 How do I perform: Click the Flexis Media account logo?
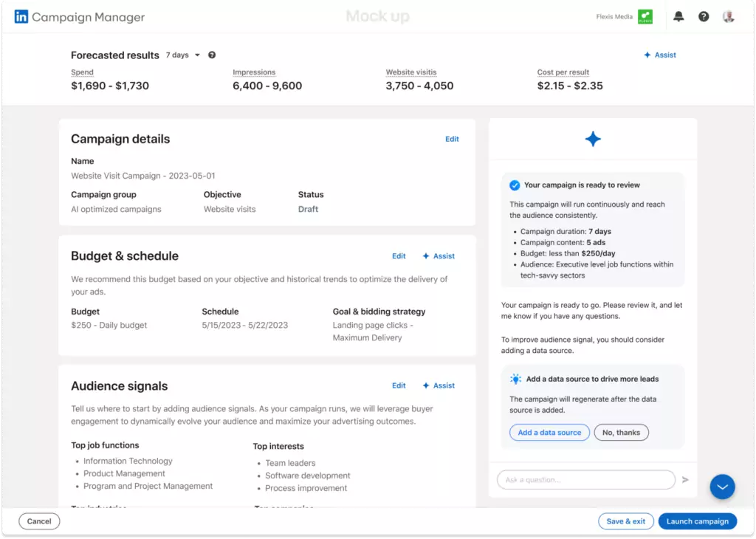[x=645, y=16]
